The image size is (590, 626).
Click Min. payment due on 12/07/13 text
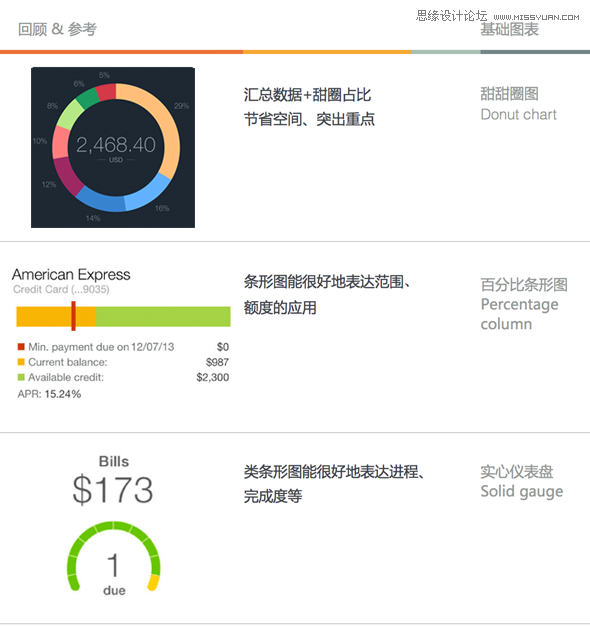tap(101, 347)
